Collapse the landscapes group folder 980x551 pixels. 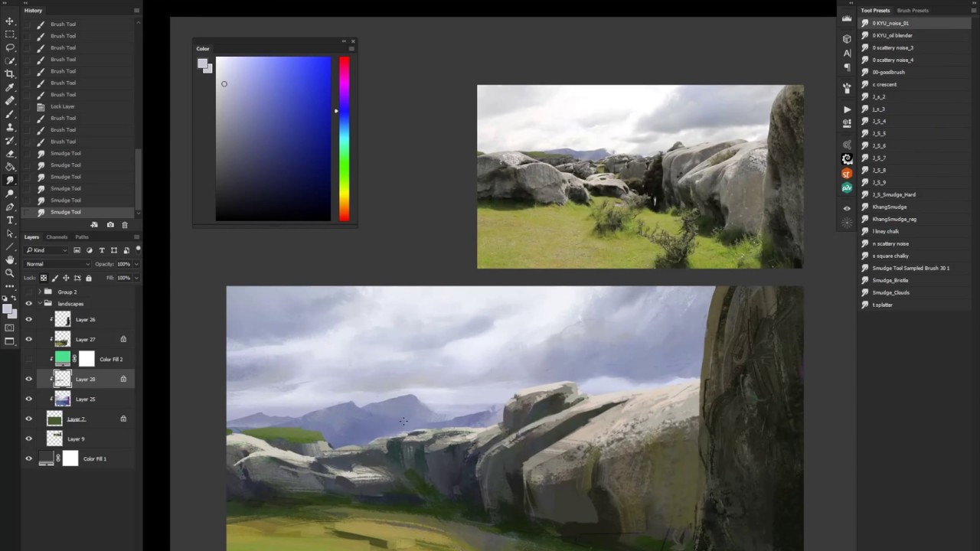[39, 304]
